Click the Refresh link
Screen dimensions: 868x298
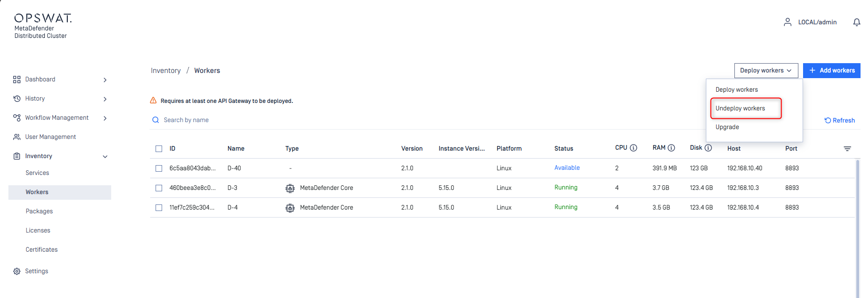(x=840, y=120)
